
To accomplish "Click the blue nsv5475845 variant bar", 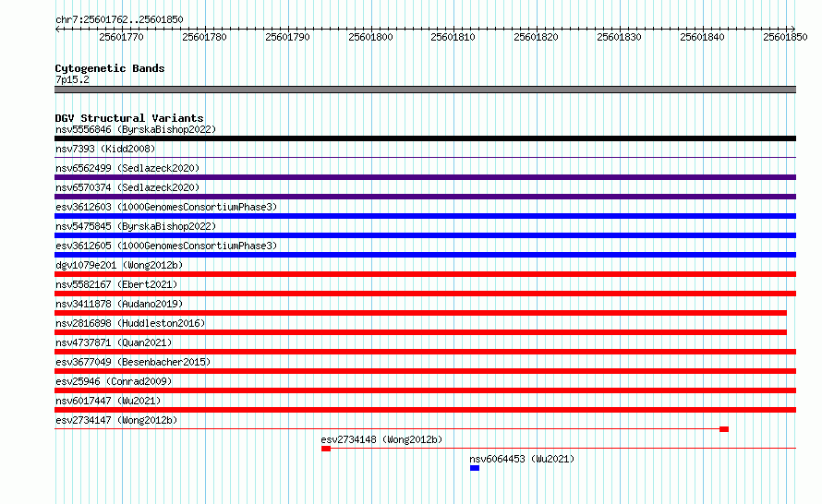I will coord(425,235).
